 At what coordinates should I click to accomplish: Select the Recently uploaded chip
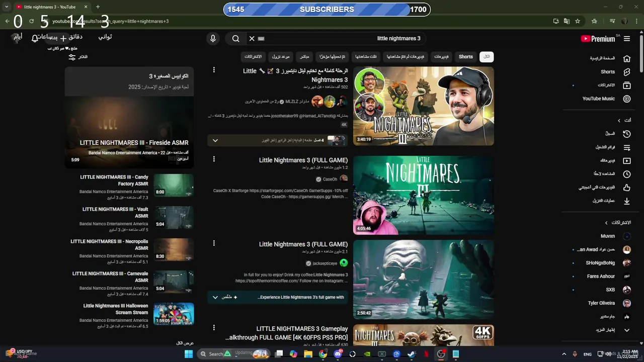(x=331, y=57)
